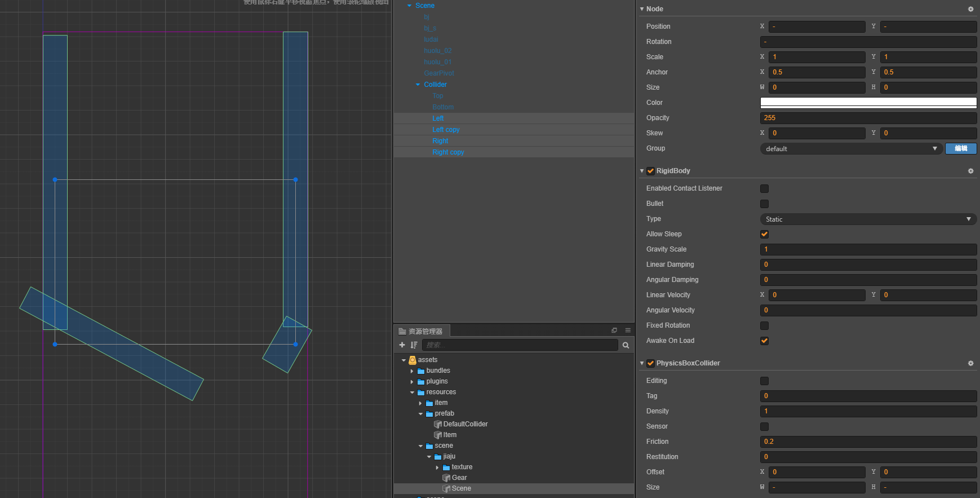Select the Right copy node
The width and height of the screenshot is (980, 498).
[448, 152]
